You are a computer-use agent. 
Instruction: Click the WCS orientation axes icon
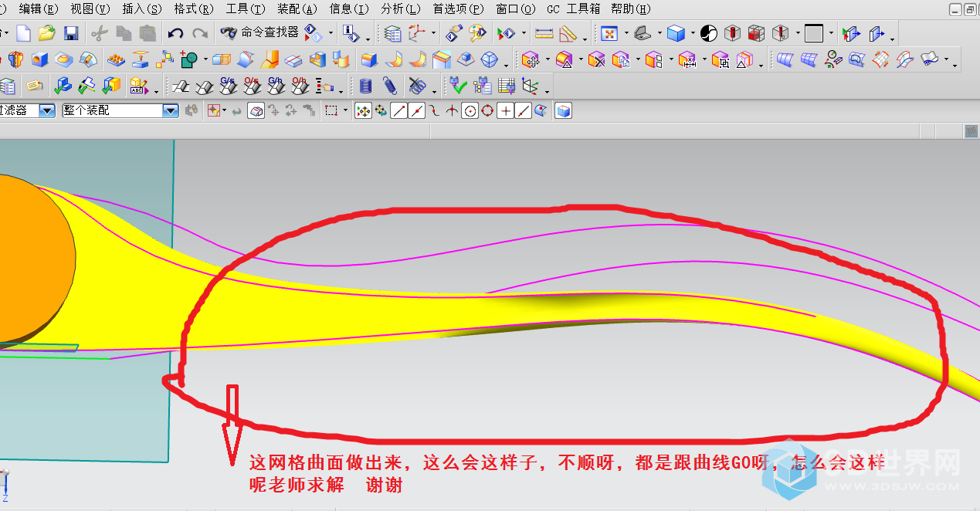(417, 33)
